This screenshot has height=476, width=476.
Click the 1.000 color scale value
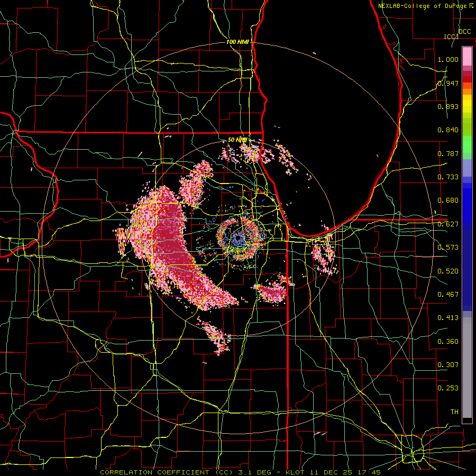tap(448, 59)
